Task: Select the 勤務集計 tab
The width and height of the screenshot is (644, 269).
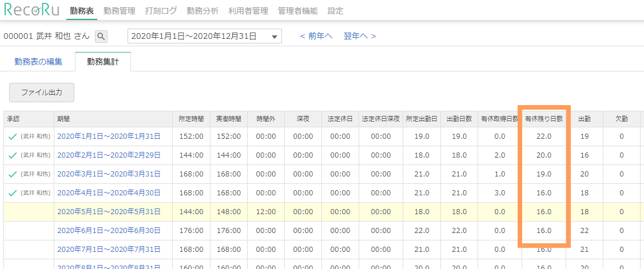Action: (103, 62)
